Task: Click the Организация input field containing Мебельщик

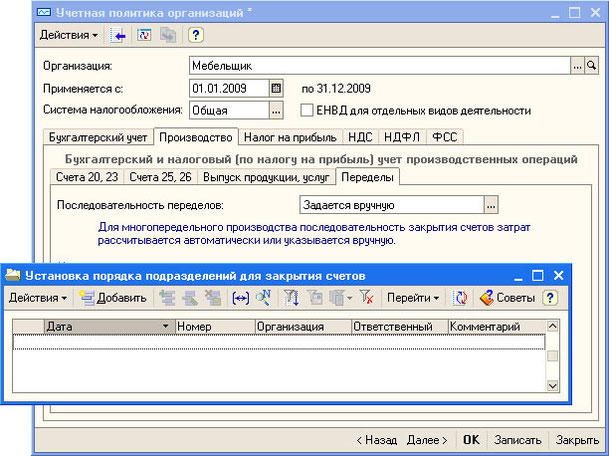Action: (378, 65)
